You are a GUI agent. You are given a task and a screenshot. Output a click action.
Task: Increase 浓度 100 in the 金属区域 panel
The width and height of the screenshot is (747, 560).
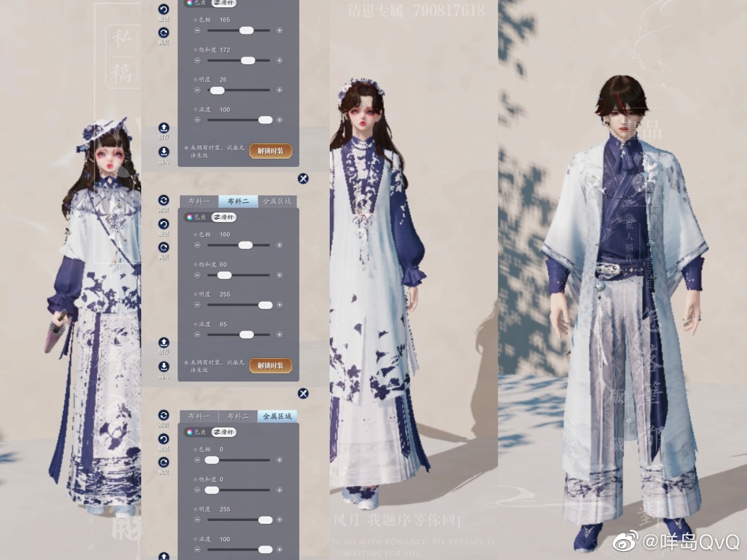coord(280,549)
